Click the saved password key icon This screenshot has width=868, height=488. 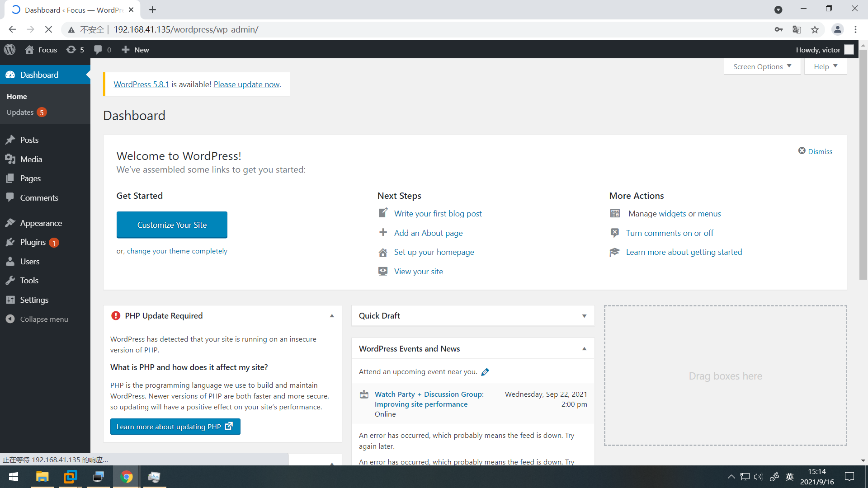coord(778,30)
